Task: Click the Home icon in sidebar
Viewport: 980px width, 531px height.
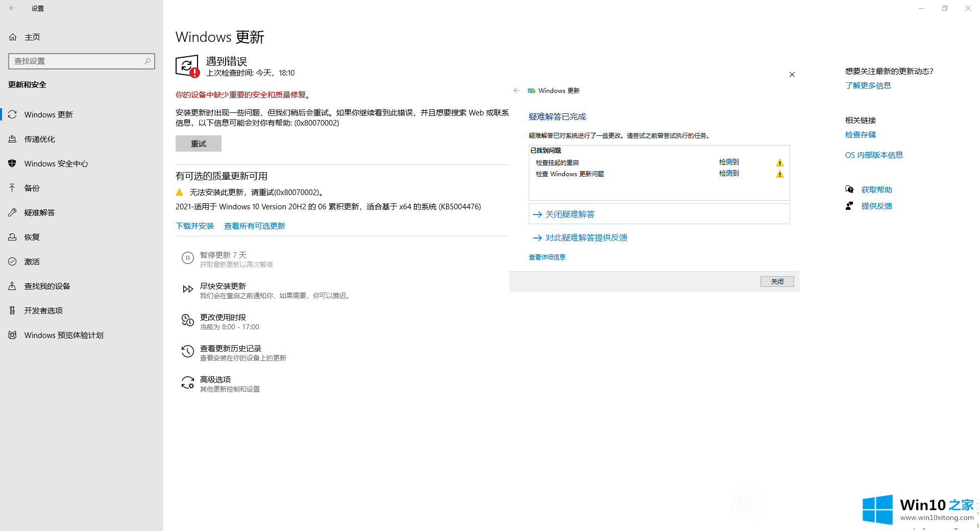Action: pos(13,37)
